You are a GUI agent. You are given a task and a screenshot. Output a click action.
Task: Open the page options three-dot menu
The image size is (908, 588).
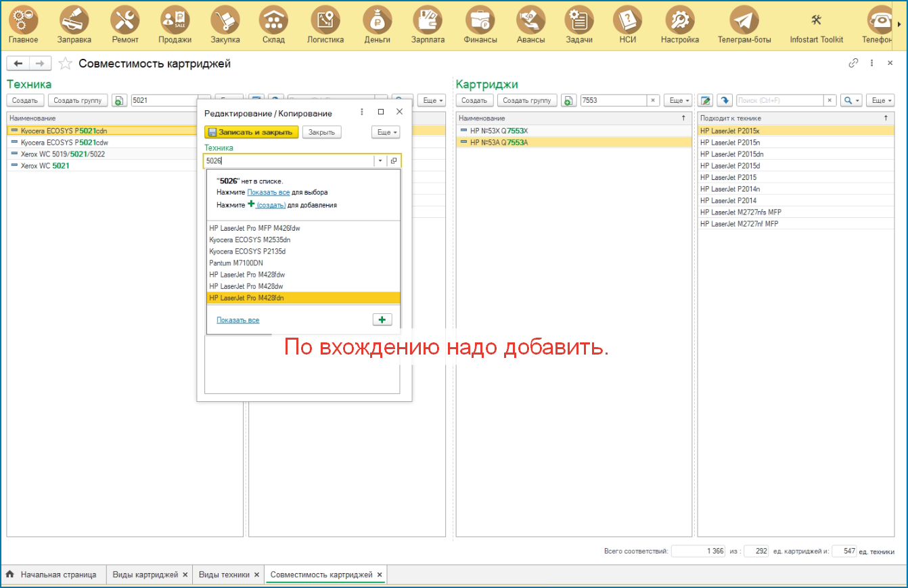tap(872, 63)
